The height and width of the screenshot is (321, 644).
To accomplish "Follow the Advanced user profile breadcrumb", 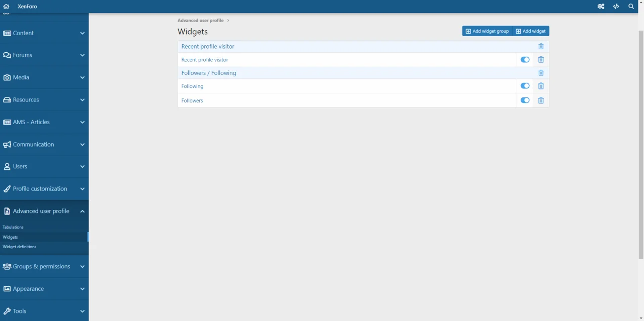I will click(x=200, y=21).
